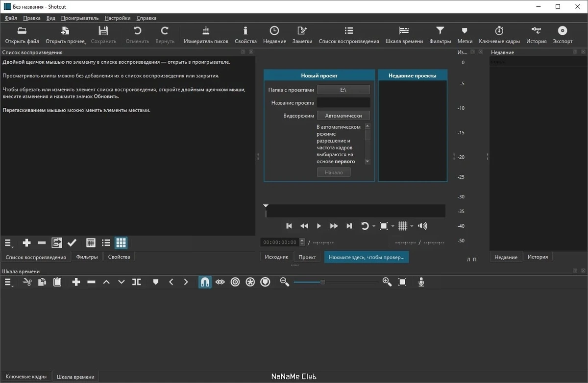Viewport: 588px width, 383px height.
Task: Add clip to playlist with plus icon
Action: click(x=27, y=242)
